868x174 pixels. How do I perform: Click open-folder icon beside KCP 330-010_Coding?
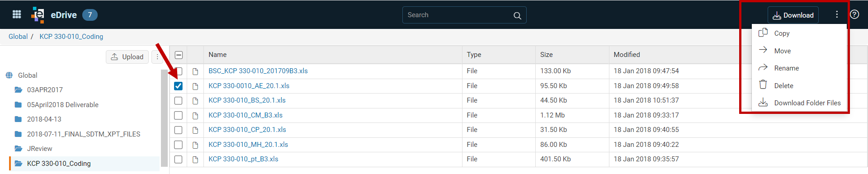pyautogui.click(x=18, y=164)
